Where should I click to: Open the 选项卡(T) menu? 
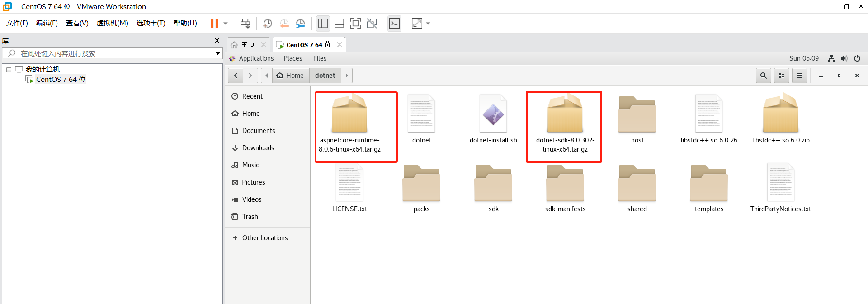151,23
